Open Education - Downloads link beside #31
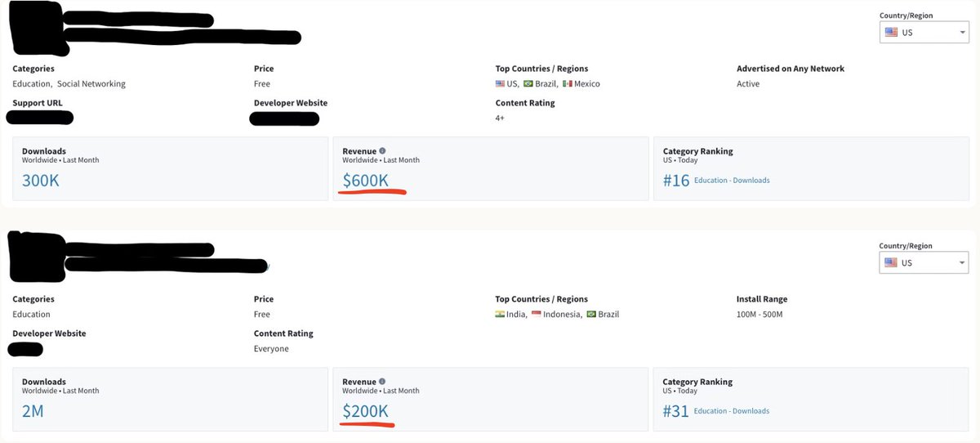The height and width of the screenshot is (443, 980). 732,411
